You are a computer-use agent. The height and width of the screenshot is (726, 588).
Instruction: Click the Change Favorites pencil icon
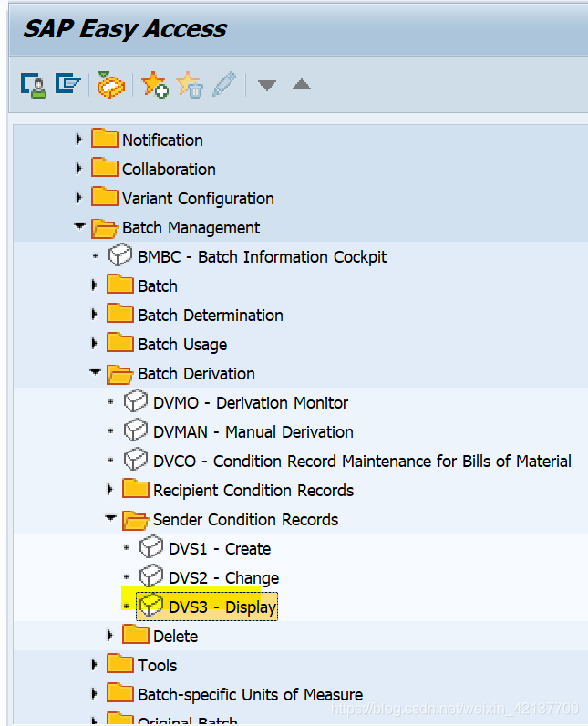point(224,84)
